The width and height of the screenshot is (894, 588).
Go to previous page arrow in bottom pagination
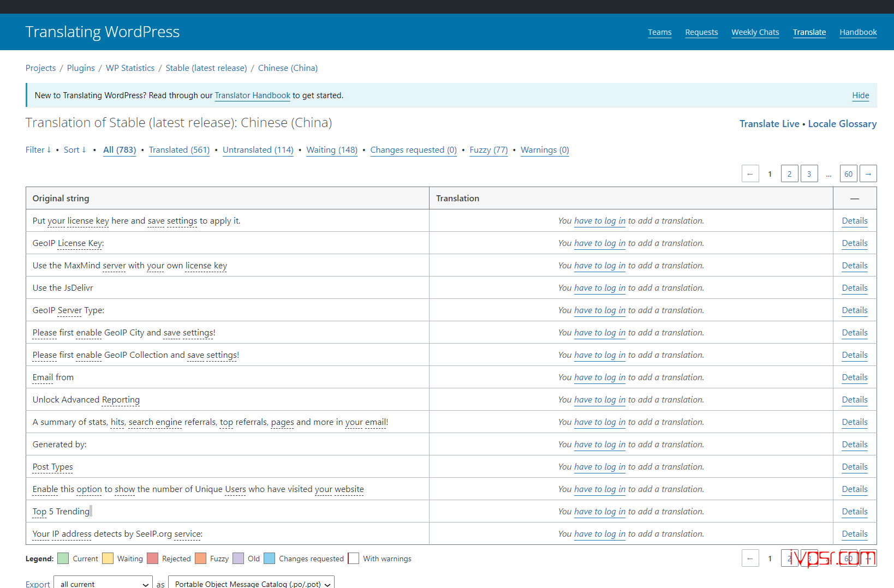coord(750,558)
